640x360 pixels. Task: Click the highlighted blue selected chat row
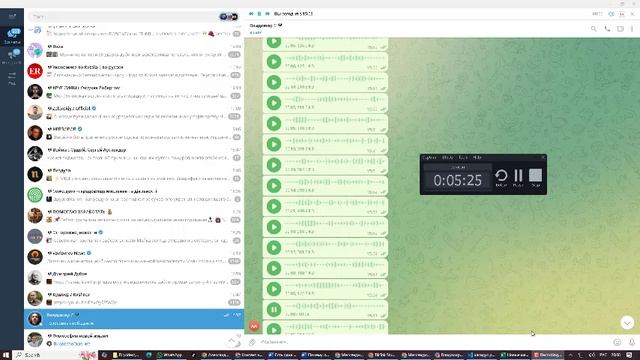pyautogui.click(x=134, y=319)
